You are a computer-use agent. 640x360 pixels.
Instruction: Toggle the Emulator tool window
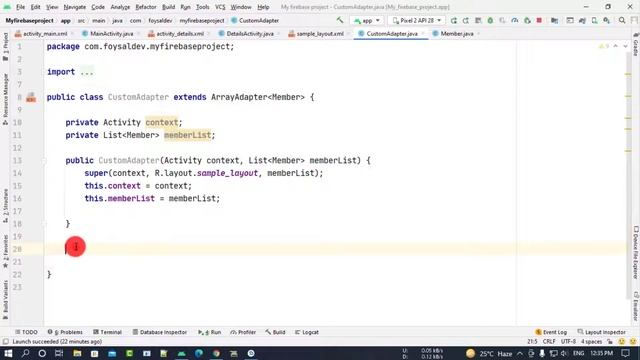point(636,306)
